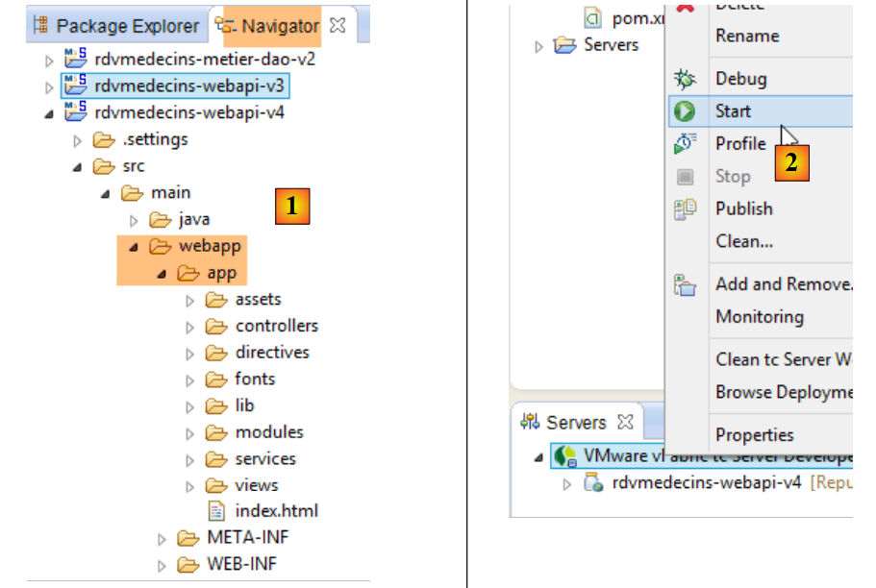Expand the WEB-INF folder
Viewport: 876px width, 588px height.
162,565
